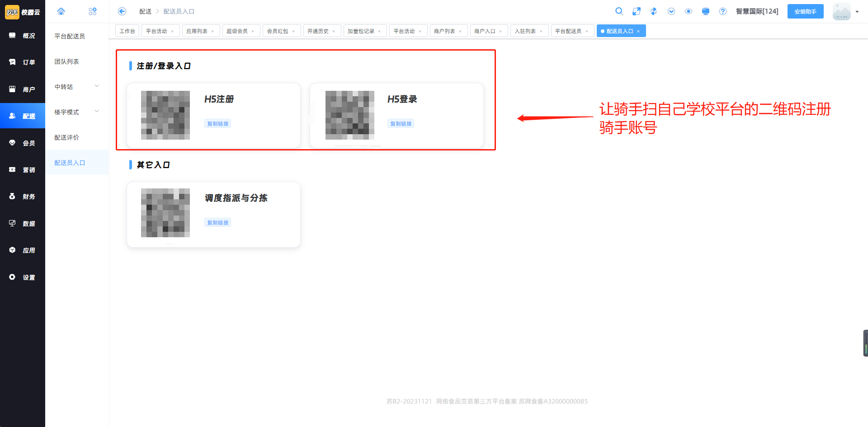Click the 调度指派与分拣 QR code image
This screenshot has height=427, width=868.
tap(165, 213)
